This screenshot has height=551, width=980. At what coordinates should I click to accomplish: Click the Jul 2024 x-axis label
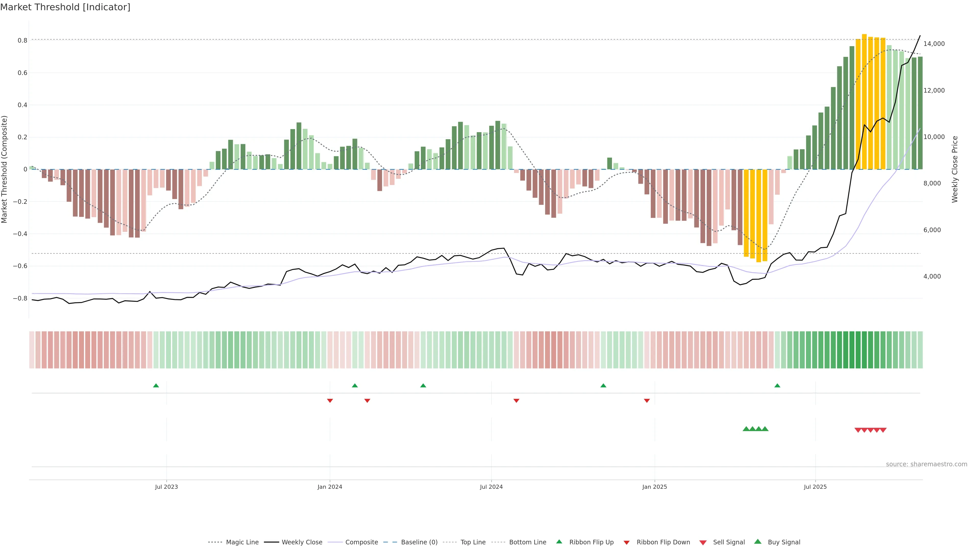click(x=491, y=487)
